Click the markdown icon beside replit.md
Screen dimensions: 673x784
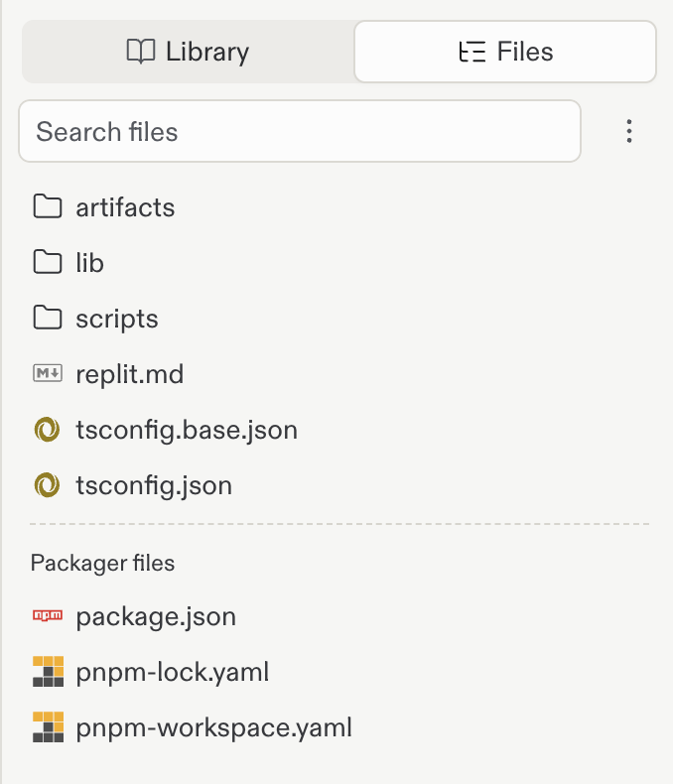point(48,373)
